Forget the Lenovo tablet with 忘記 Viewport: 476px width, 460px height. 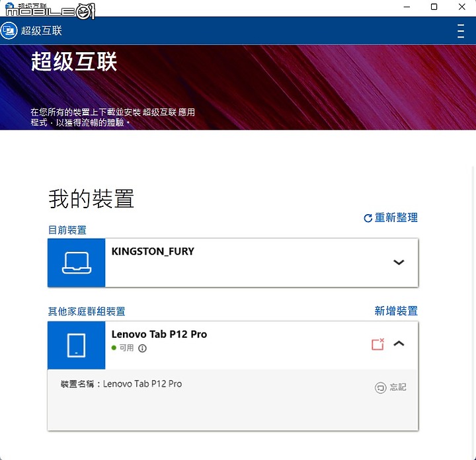(x=391, y=387)
